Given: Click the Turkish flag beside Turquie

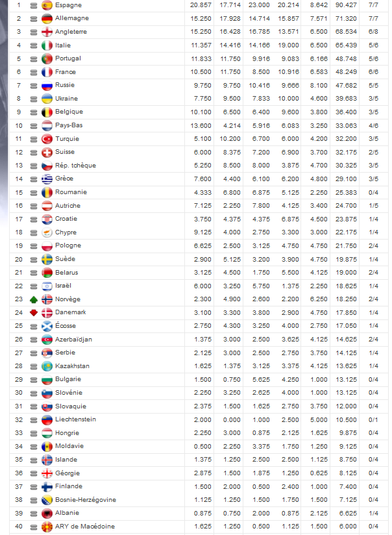Looking at the screenshot, I should point(47,139).
